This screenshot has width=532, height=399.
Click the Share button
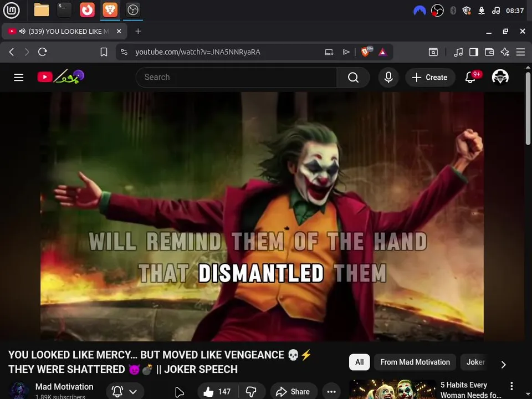pos(294,392)
